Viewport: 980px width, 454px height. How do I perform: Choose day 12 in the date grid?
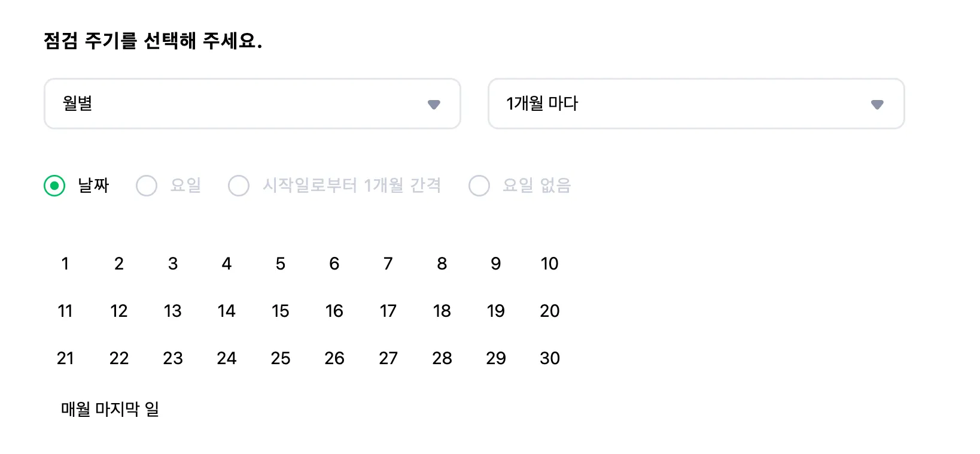point(119,311)
